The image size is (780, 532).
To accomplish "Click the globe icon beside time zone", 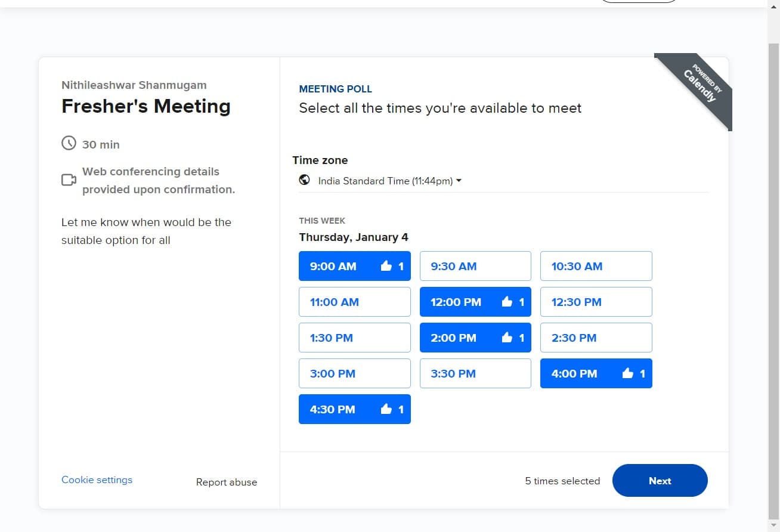I will coord(305,180).
